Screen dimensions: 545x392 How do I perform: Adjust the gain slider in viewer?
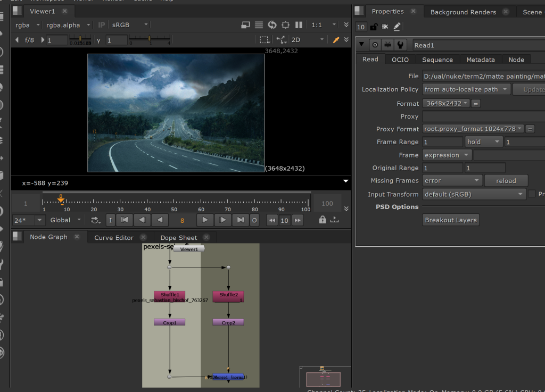coord(80,39)
